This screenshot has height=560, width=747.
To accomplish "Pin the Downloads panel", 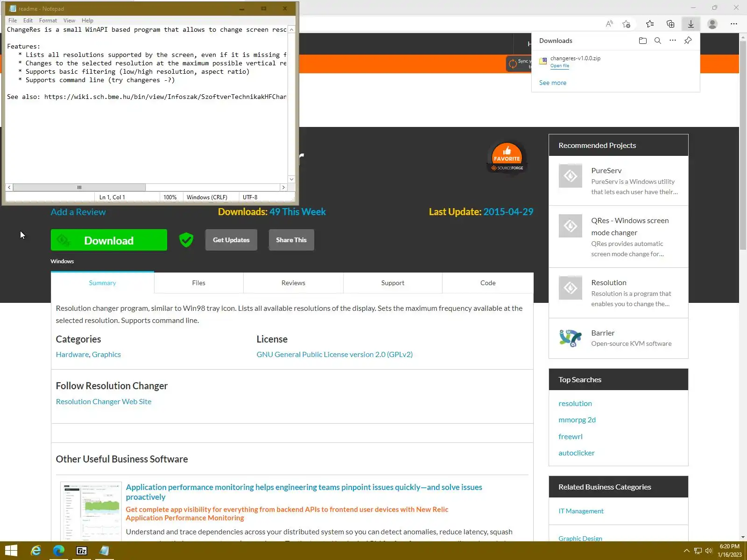I will pyautogui.click(x=688, y=41).
